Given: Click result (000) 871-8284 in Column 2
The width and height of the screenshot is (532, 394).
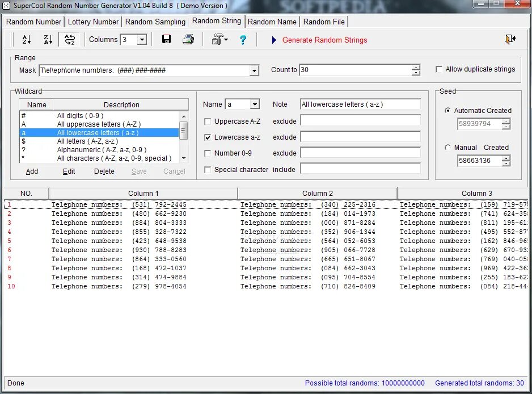Looking at the screenshot, I should click(x=308, y=223).
